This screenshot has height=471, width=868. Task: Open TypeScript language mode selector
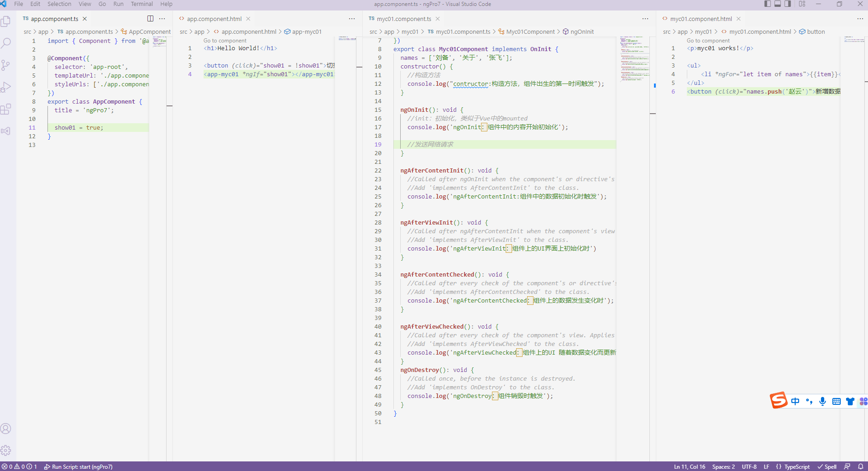[x=796, y=466]
